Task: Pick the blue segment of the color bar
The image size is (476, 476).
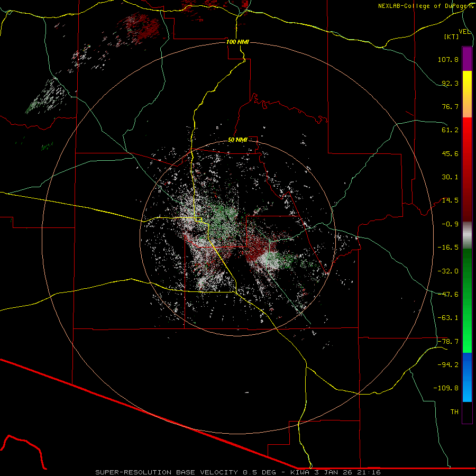Action: 467,377
